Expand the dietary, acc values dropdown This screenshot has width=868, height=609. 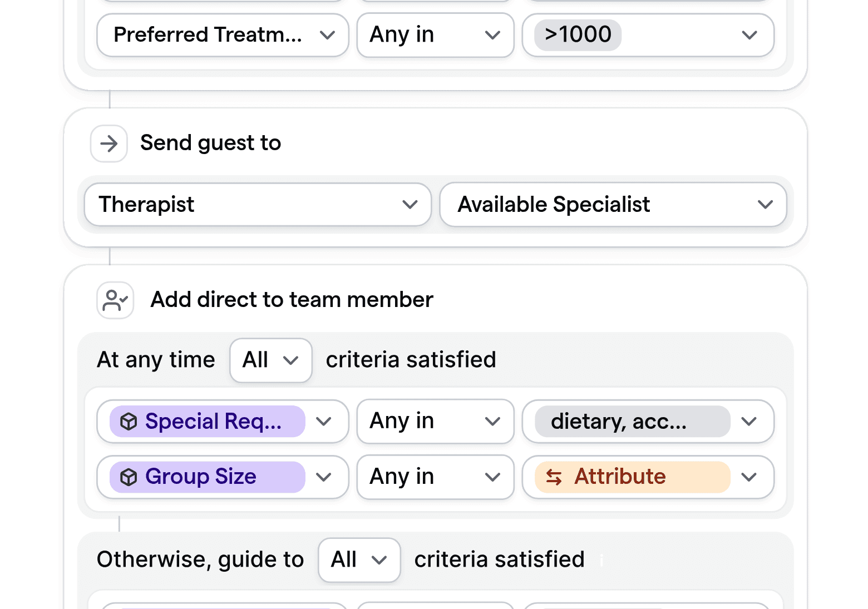click(749, 422)
